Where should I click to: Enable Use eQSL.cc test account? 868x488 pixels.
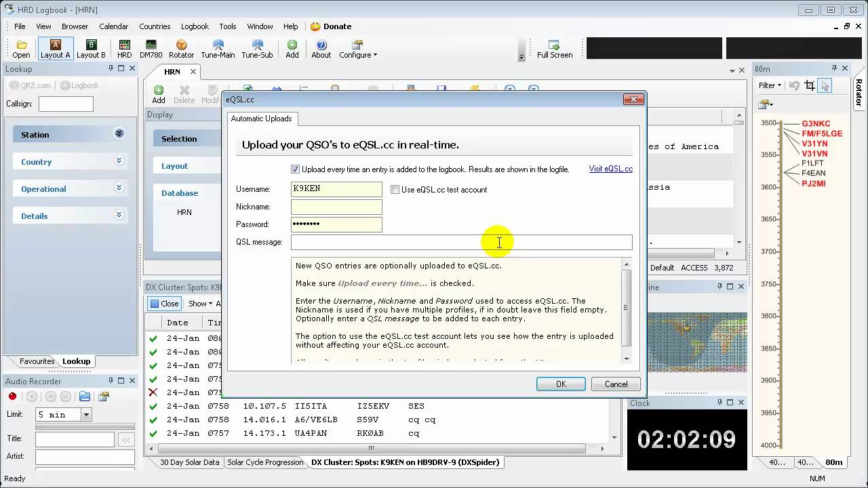[395, 190]
